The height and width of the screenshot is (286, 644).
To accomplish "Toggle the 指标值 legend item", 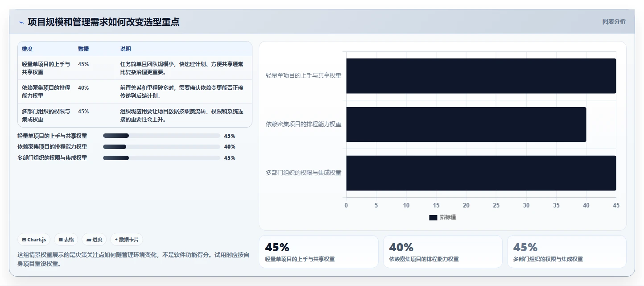I will (x=442, y=217).
